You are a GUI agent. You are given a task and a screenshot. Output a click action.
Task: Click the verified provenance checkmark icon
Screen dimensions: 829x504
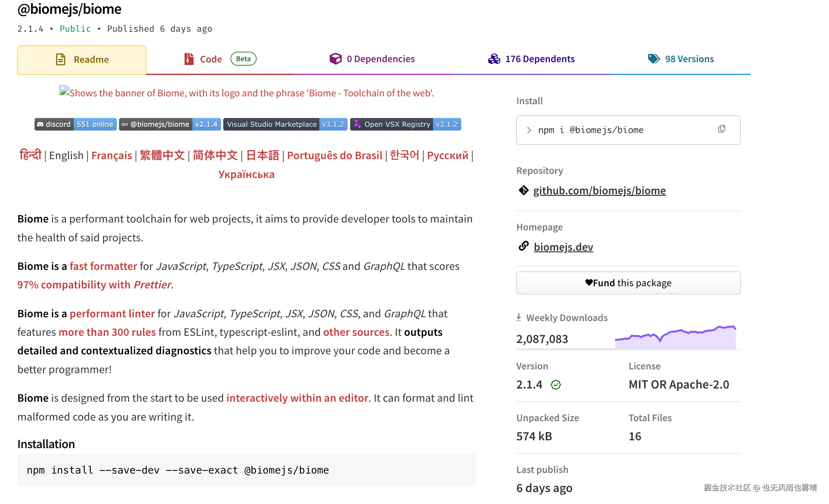click(x=555, y=385)
